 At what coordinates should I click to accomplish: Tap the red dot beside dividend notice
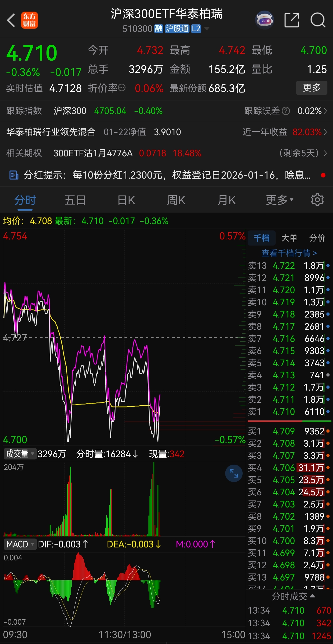[x=323, y=175]
